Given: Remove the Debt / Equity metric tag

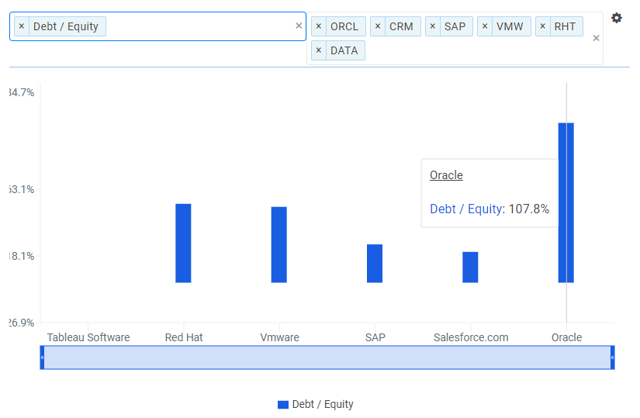Looking at the screenshot, I should (x=22, y=27).
